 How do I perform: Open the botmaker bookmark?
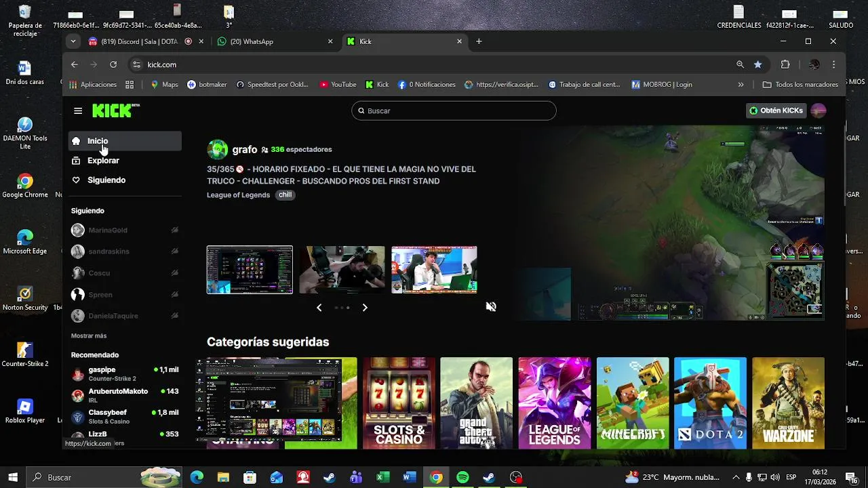point(207,85)
